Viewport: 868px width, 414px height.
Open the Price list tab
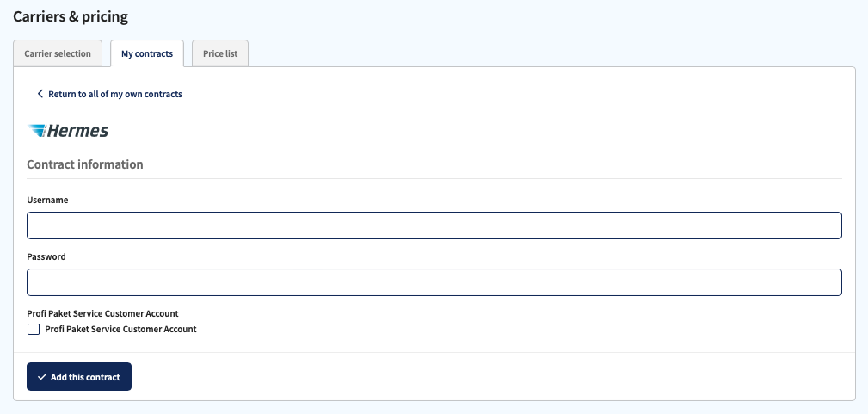click(x=220, y=53)
